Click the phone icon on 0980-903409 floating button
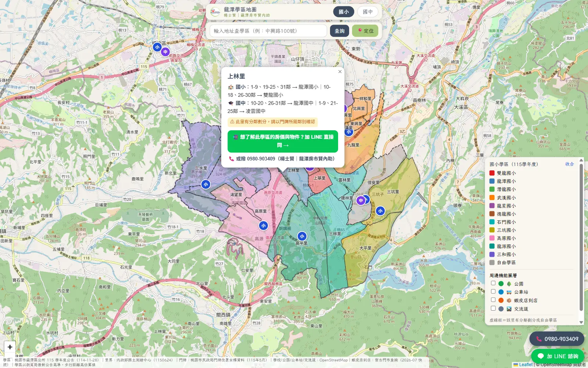The image size is (588, 368). [539, 339]
